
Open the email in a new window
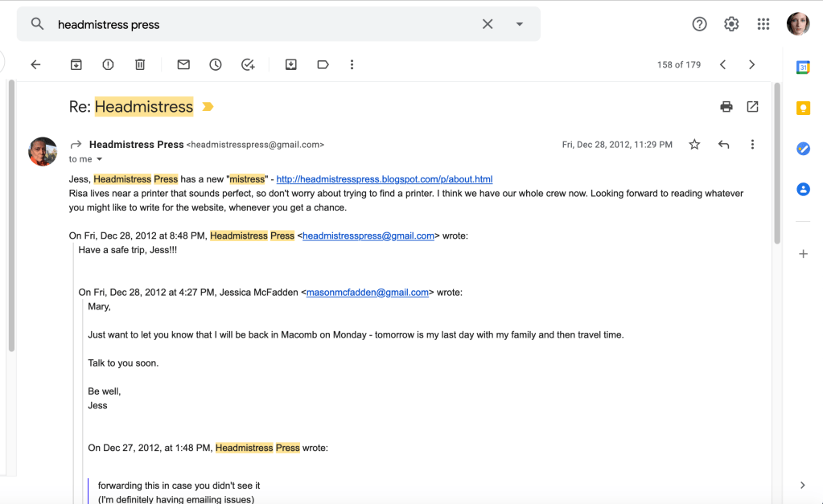752,106
